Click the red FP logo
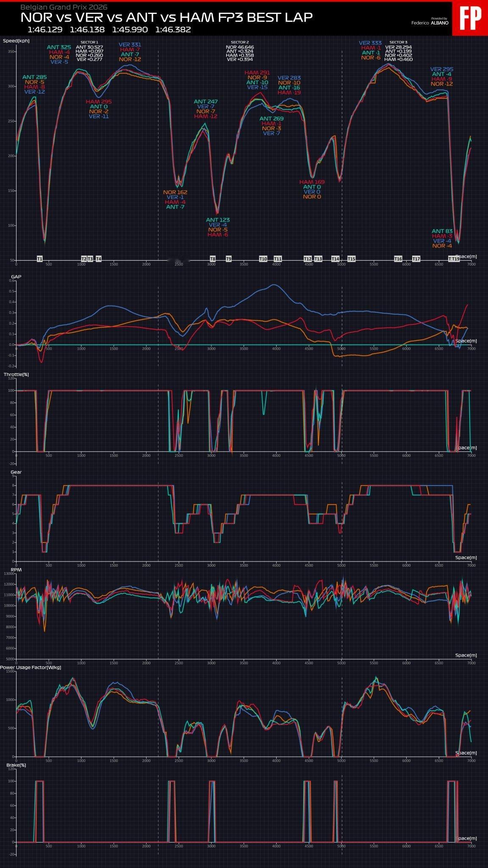The height and width of the screenshot is (868, 488). (x=470, y=19)
